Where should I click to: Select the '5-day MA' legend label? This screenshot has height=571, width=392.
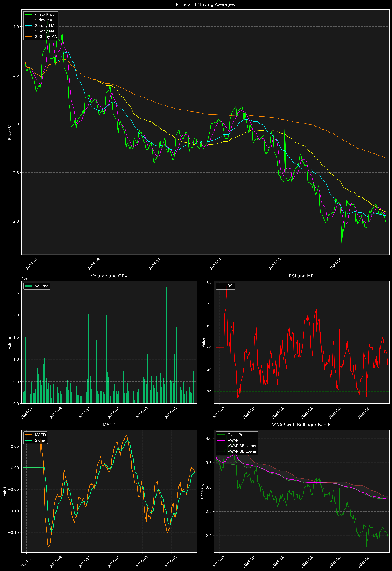(x=43, y=20)
